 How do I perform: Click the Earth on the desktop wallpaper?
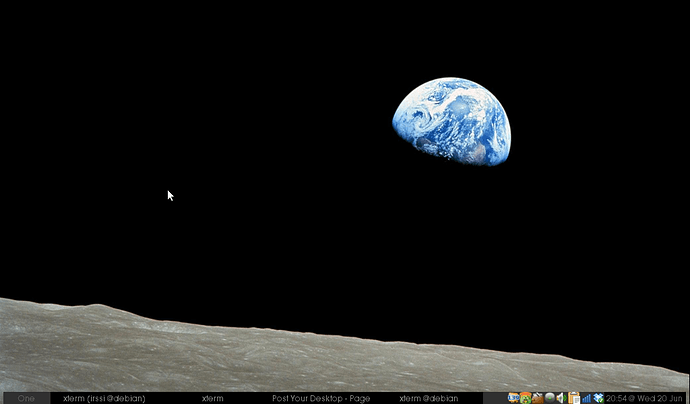point(452,120)
